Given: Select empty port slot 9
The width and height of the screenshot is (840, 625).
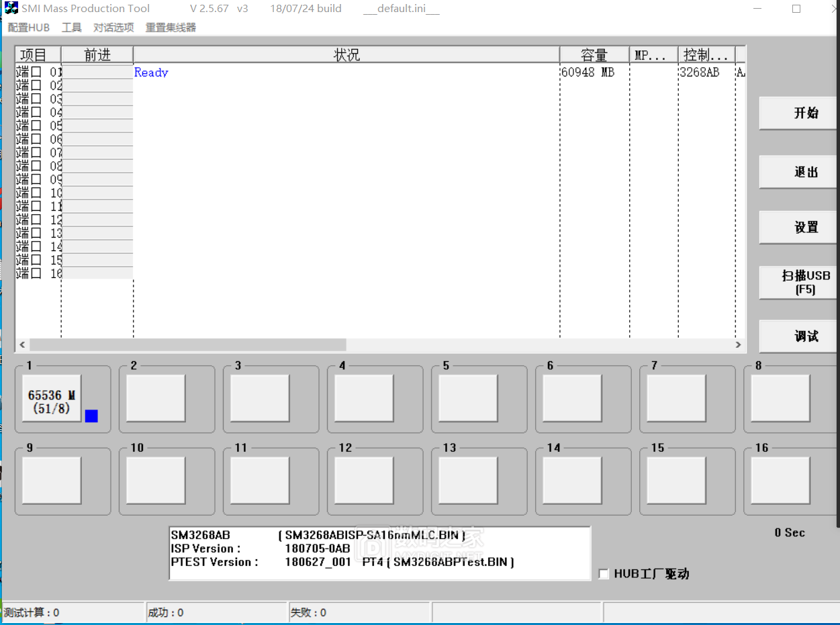Looking at the screenshot, I should [52, 481].
